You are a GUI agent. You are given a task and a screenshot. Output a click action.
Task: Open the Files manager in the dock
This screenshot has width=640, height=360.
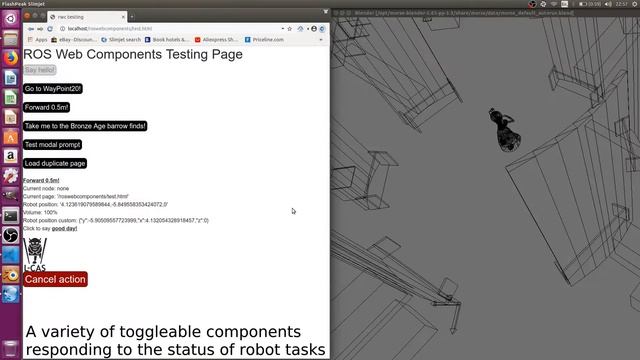tap(11, 38)
